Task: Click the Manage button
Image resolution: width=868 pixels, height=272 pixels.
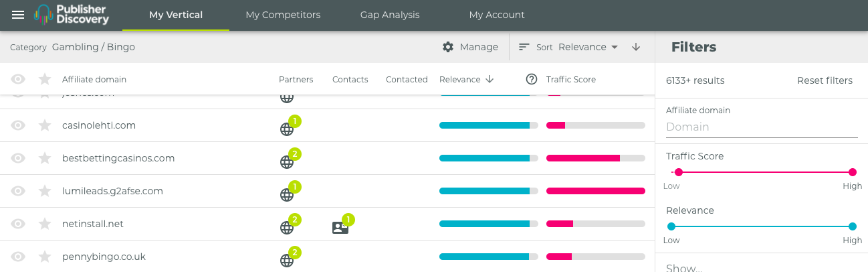Action: [470, 47]
